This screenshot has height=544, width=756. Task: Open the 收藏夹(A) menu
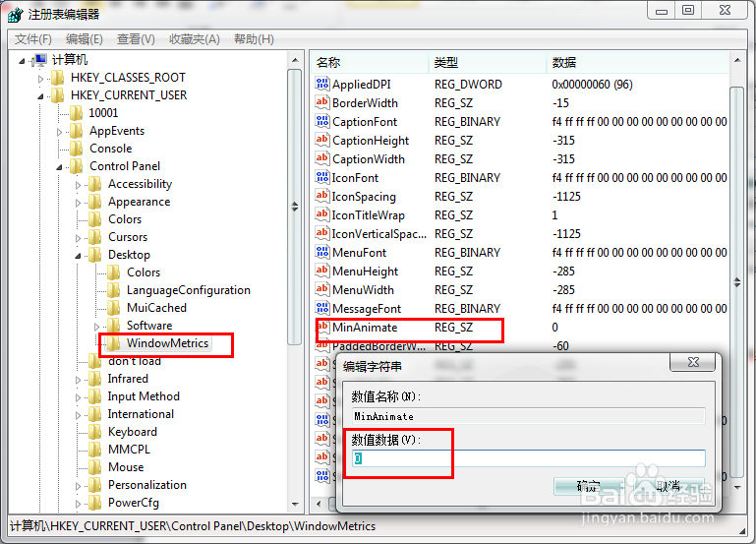(195, 39)
